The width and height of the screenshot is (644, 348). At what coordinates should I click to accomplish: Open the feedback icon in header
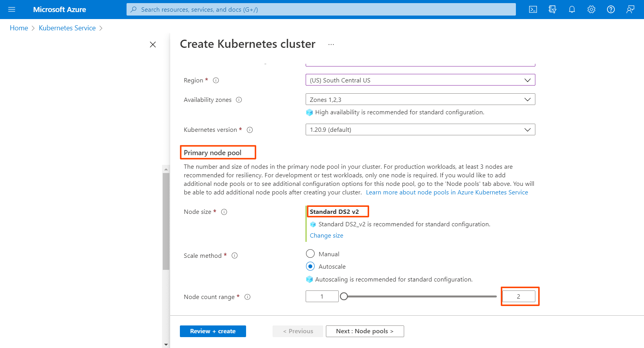(x=630, y=9)
